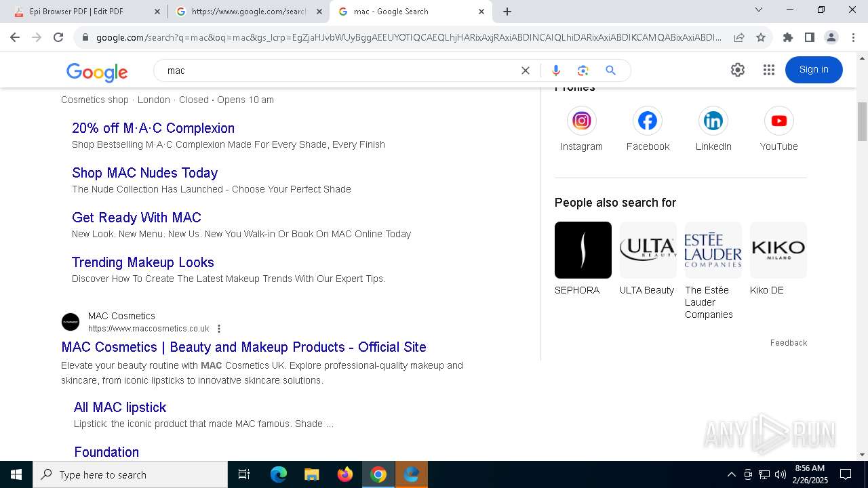This screenshot has height=488, width=868.
Task: Open the Foundation sitelink
Action: click(x=106, y=452)
